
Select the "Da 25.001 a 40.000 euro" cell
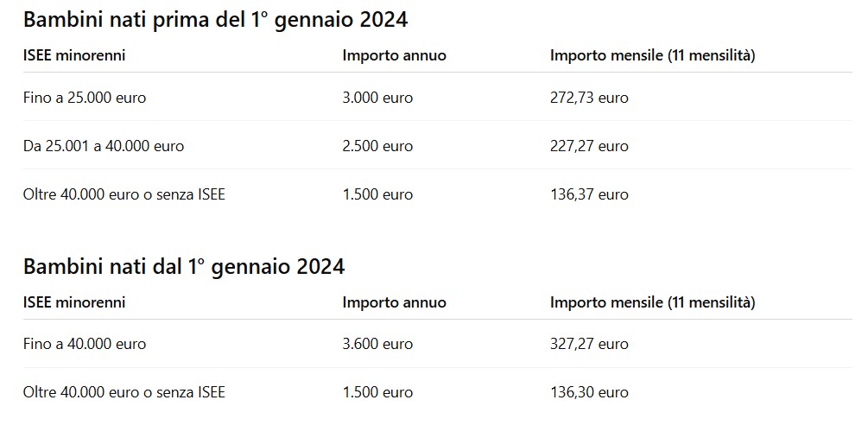tap(104, 146)
